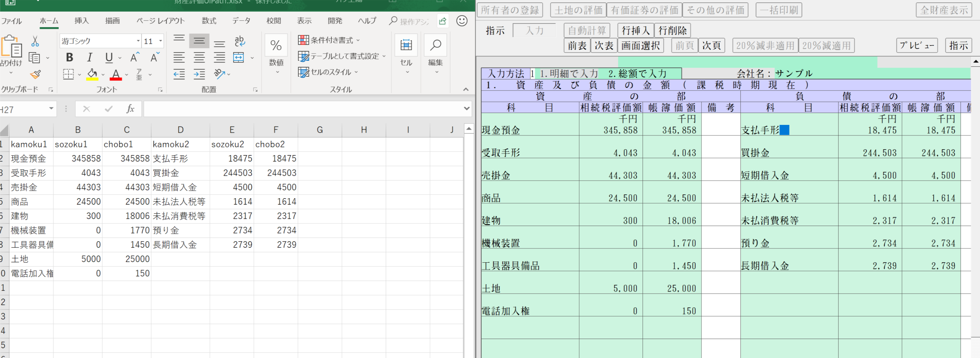Click the 入力方法 input method field
980x358 pixels.
(x=533, y=73)
